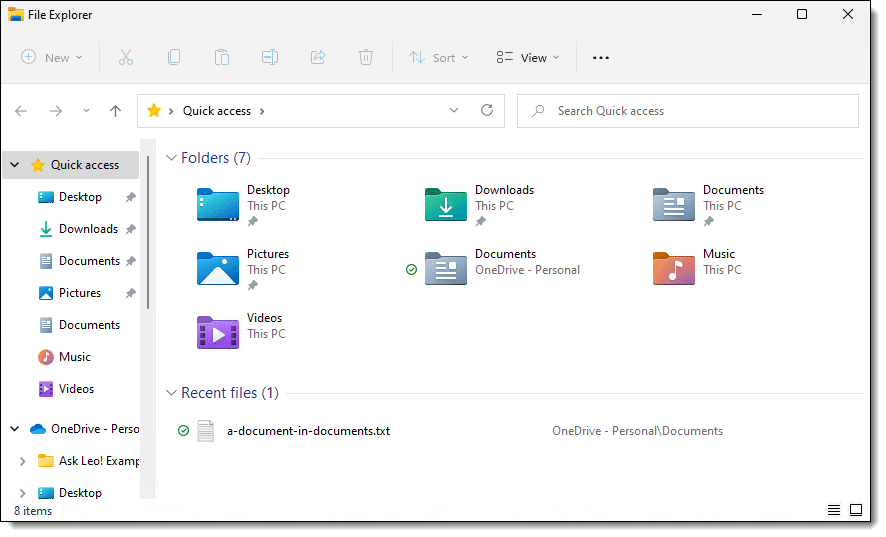Screen dimensions: 886x537
Task: Click the Rename icon in toolbar
Action: click(270, 58)
